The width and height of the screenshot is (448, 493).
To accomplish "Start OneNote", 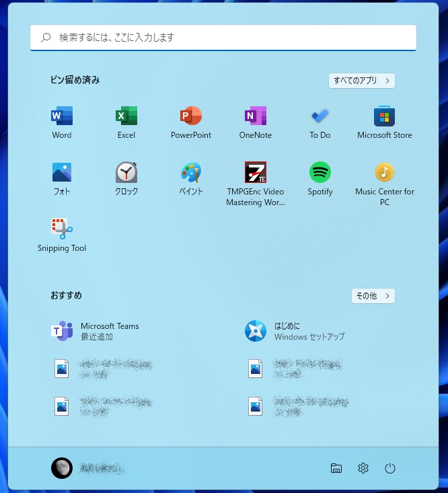I will [x=256, y=123].
